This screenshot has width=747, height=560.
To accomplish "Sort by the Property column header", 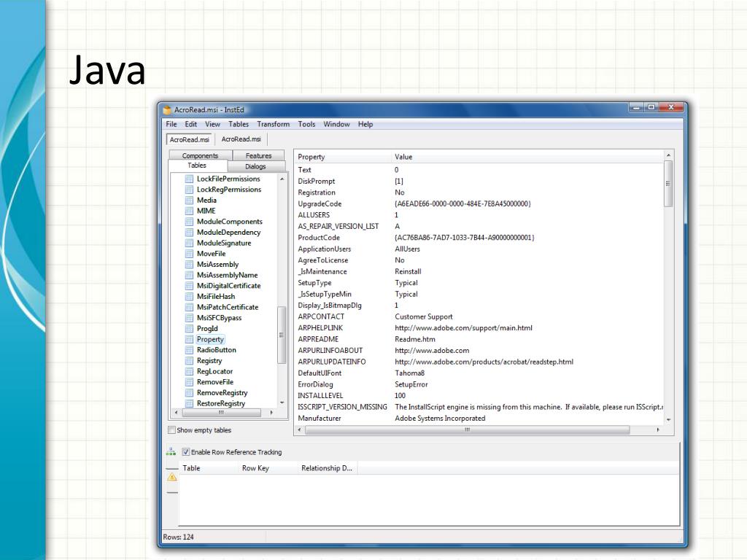I will [343, 157].
